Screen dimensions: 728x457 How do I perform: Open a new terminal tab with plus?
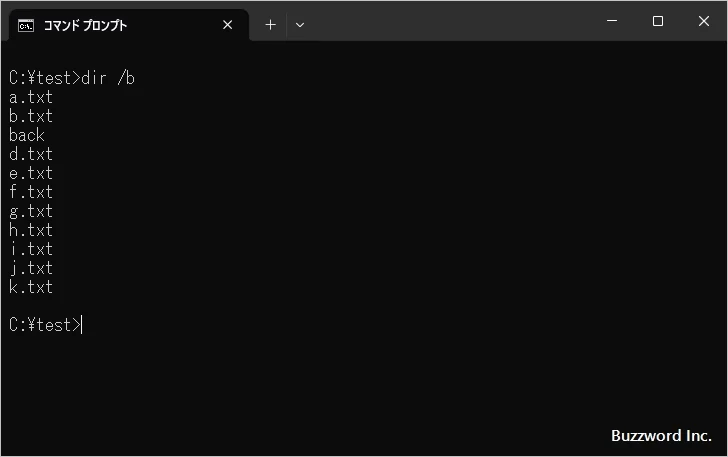click(x=270, y=25)
